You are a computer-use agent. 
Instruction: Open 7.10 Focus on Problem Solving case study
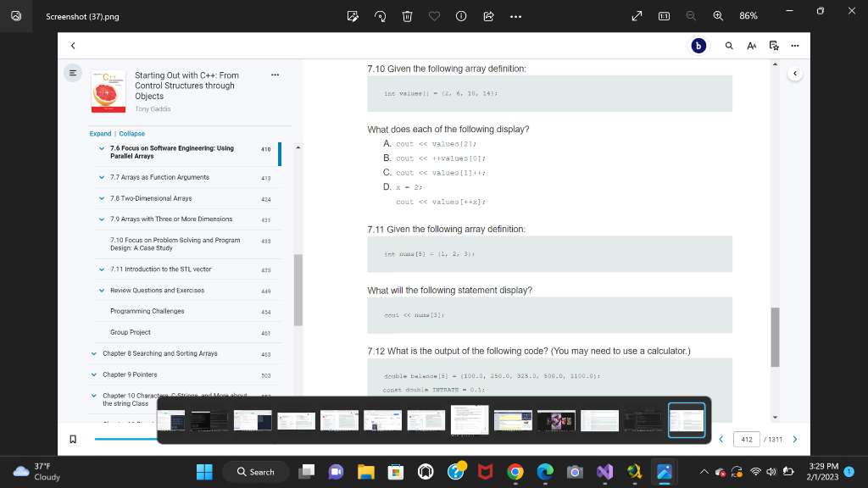point(175,244)
